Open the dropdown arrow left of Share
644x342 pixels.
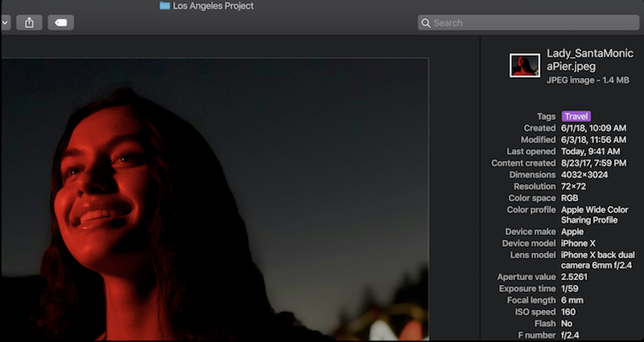pyautogui.click(x=5, y=23)
